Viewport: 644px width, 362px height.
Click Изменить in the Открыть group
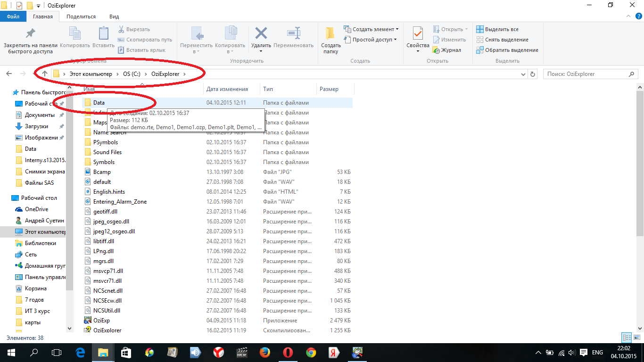click(449, 40)
